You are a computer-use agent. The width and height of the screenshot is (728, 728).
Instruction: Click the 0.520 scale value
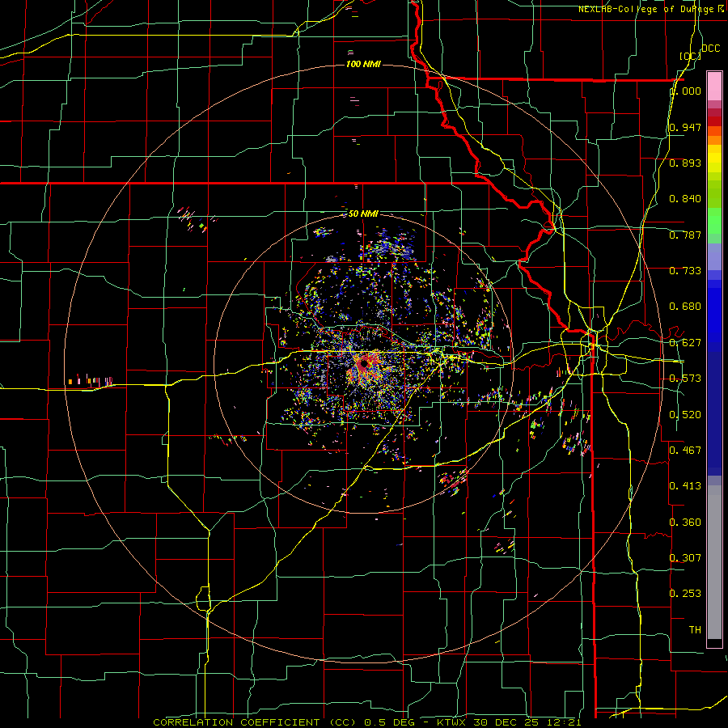(685, 415)
